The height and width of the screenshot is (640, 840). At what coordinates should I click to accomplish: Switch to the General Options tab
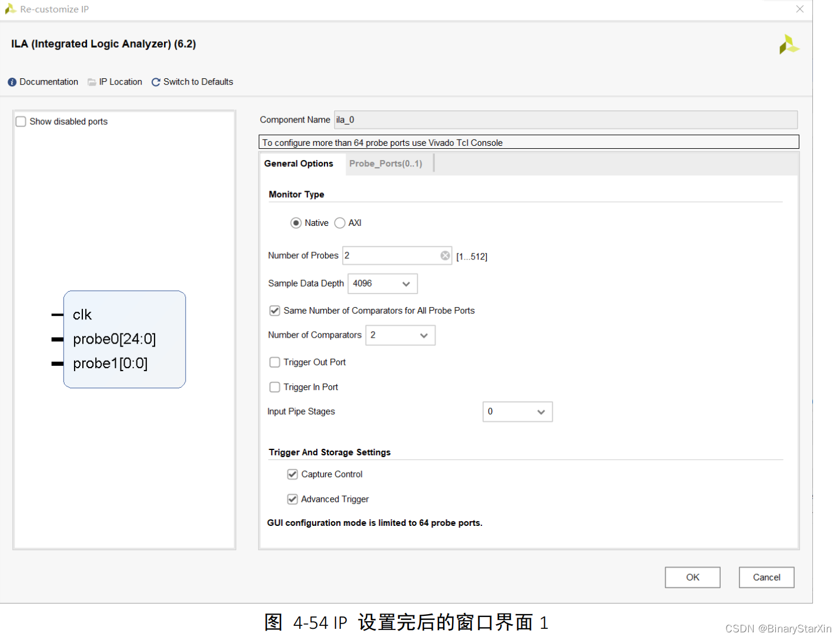(x=299, y=164)
